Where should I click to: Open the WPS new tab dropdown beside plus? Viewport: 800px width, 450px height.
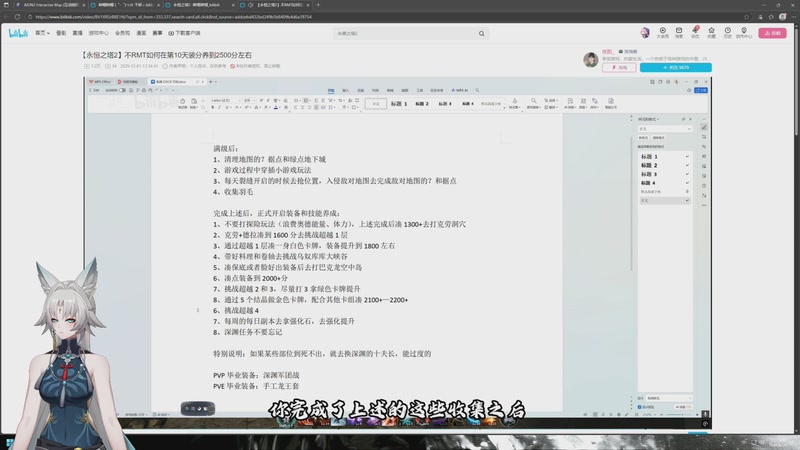[216, 82]
